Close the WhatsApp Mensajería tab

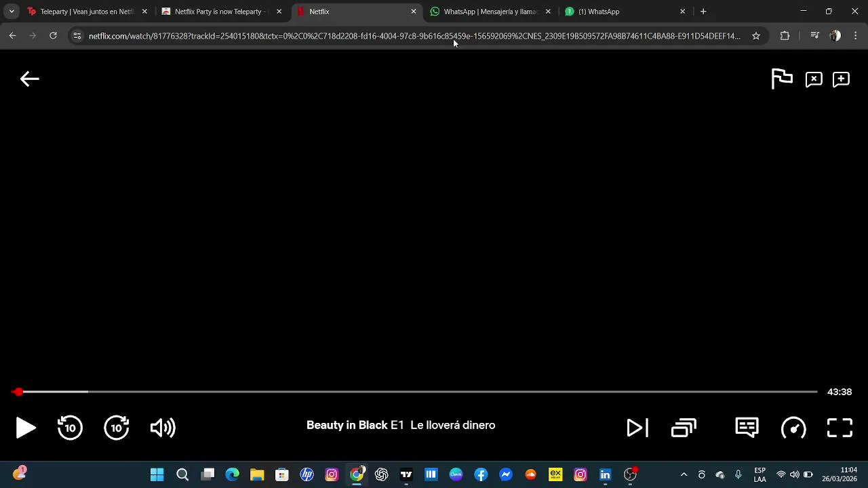[x=548, y=12]
